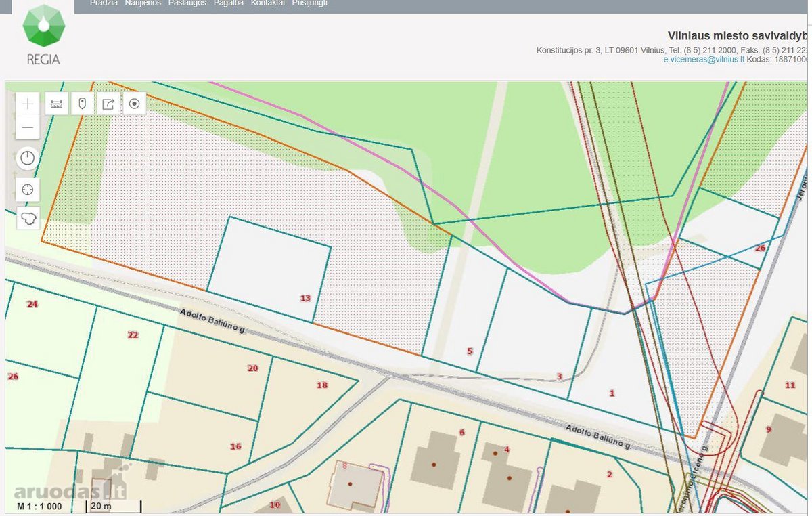Image resolution: width=812 pixels, height=516 pixels.
Task: Click parcel label 3 near Adolfo Baliūno street
Action: coord(559,377)
